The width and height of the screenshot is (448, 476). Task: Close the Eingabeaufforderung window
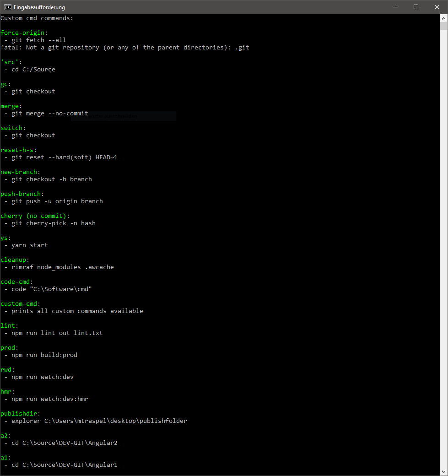point(437,7)
